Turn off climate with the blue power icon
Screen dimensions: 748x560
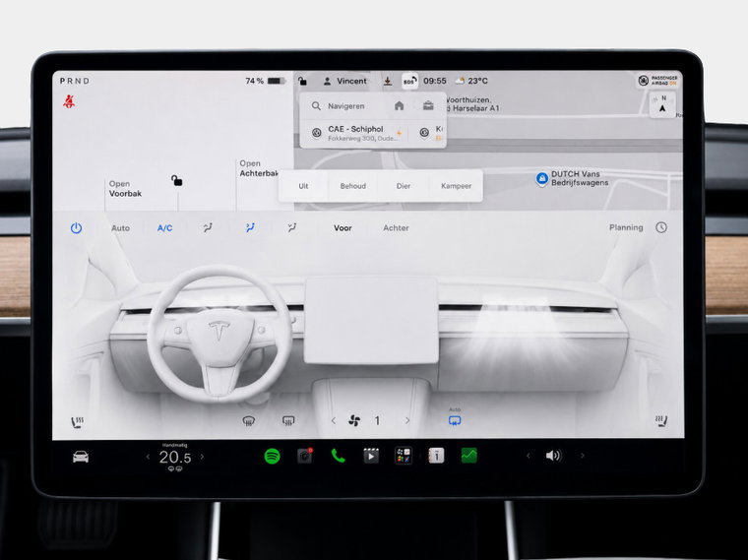coord(77,228)
